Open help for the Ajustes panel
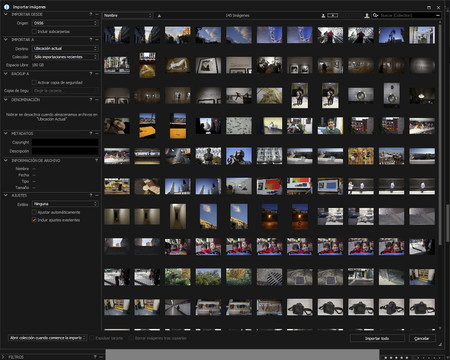This screenshot has height=360, width=450. tap(91, 195)
